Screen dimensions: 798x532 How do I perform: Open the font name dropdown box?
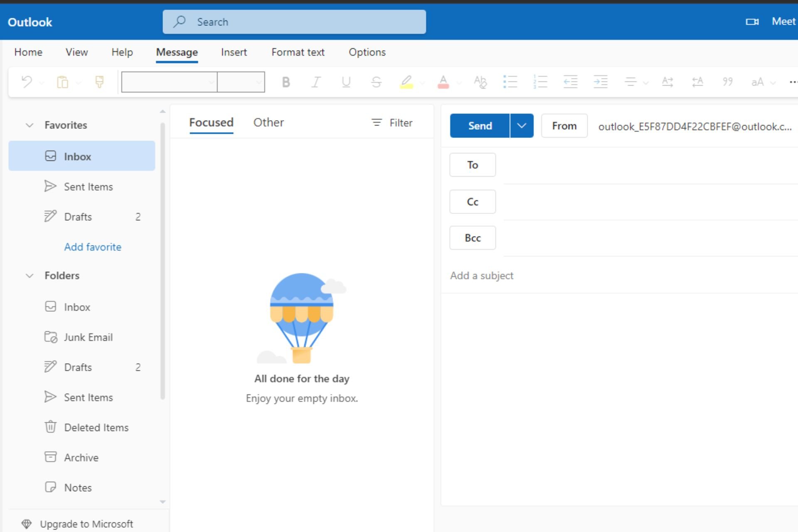169,82
